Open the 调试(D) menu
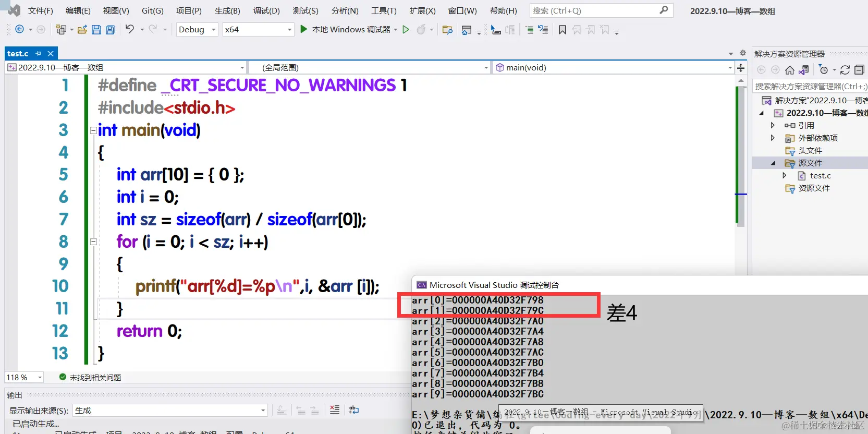 [266, 10]
